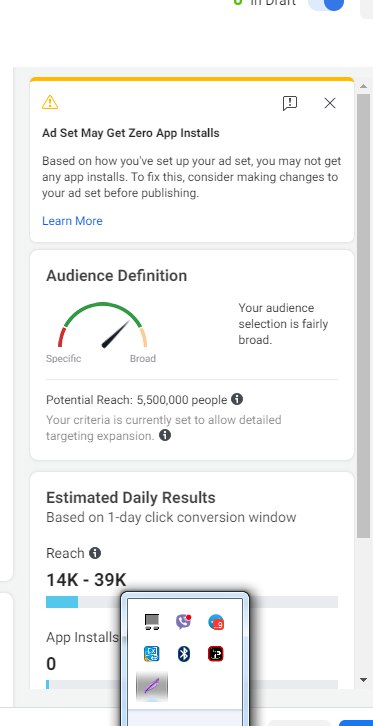Click the vertical scrollbar thumb
The image size is (373, 726).
click(x=364, y=316)
